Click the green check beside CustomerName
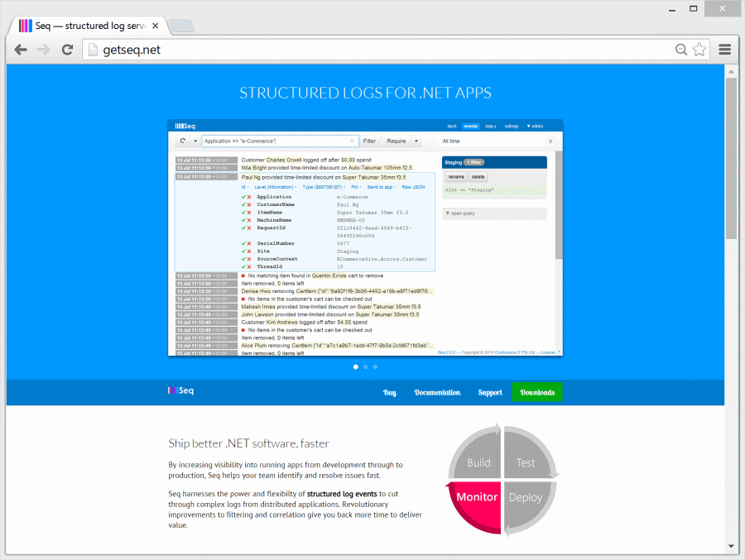This screenshot has width=745, height=560. (x=243, y=204)
